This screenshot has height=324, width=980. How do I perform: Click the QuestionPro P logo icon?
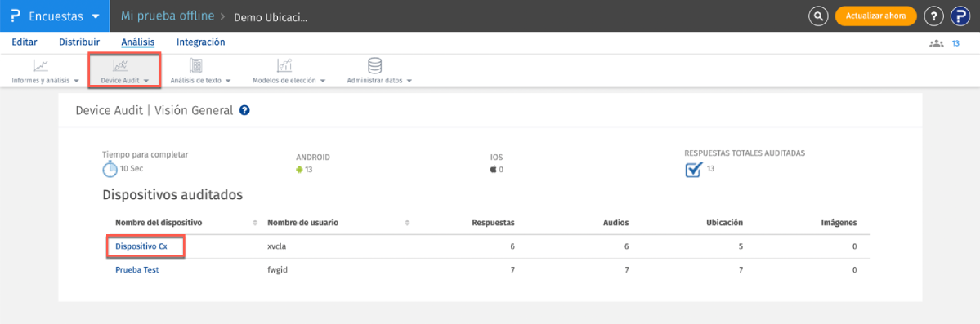(x=16, y=16)
